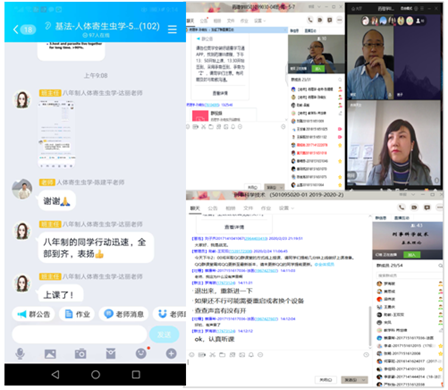Screen dimensions: 448x390
Task: Tap the mobile message input field
Action: click(x=79, y=334)
